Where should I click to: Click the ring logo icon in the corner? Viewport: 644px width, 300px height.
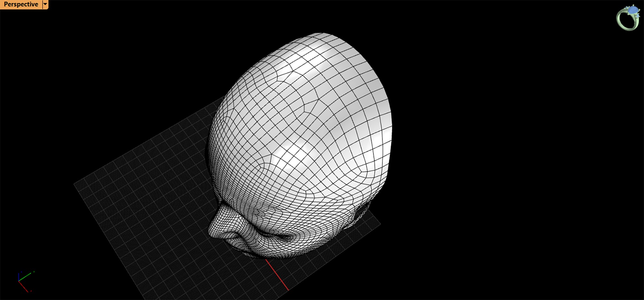[x=628, y=18]
